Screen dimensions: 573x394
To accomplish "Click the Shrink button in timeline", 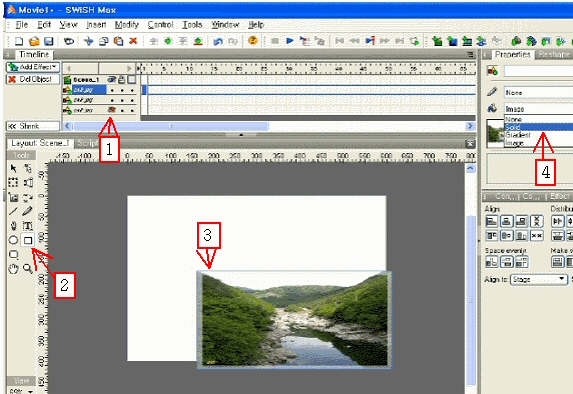I will pos(33,126).
